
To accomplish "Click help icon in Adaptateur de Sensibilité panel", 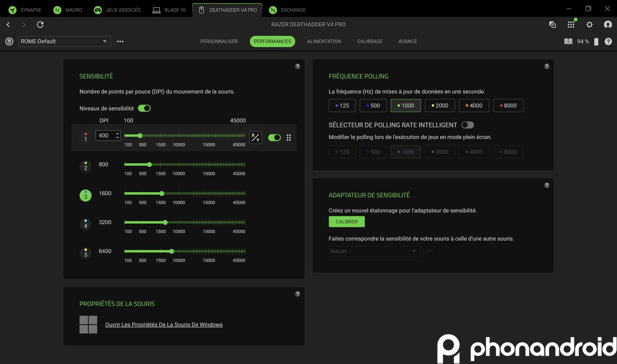I will click(547, 185).
